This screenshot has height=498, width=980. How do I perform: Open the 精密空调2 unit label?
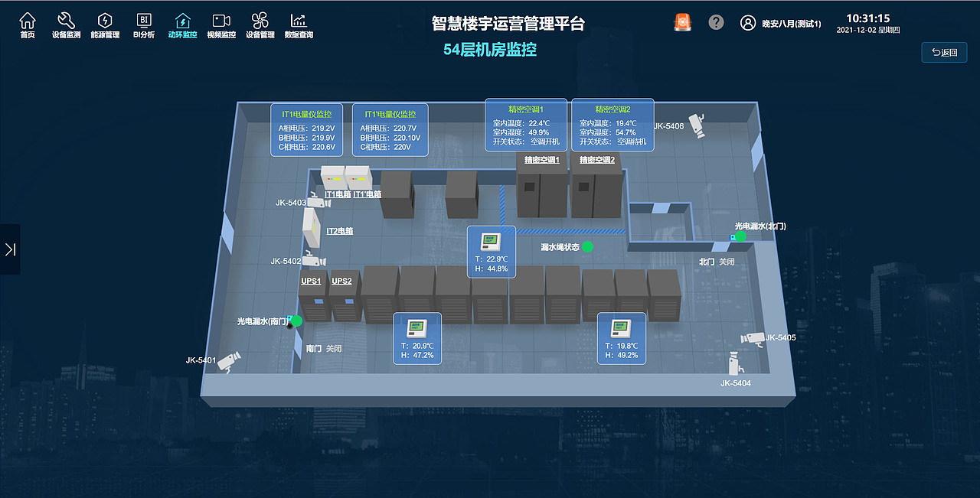point(597,160)
